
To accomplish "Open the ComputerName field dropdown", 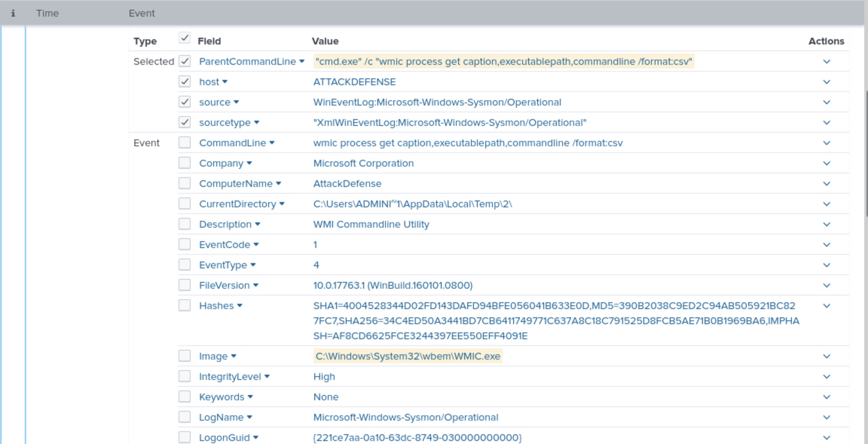I will [x=278, y=184].
